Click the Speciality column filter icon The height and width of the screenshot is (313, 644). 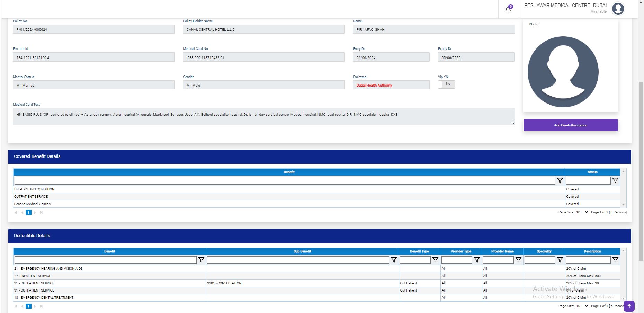click(560, 260)
